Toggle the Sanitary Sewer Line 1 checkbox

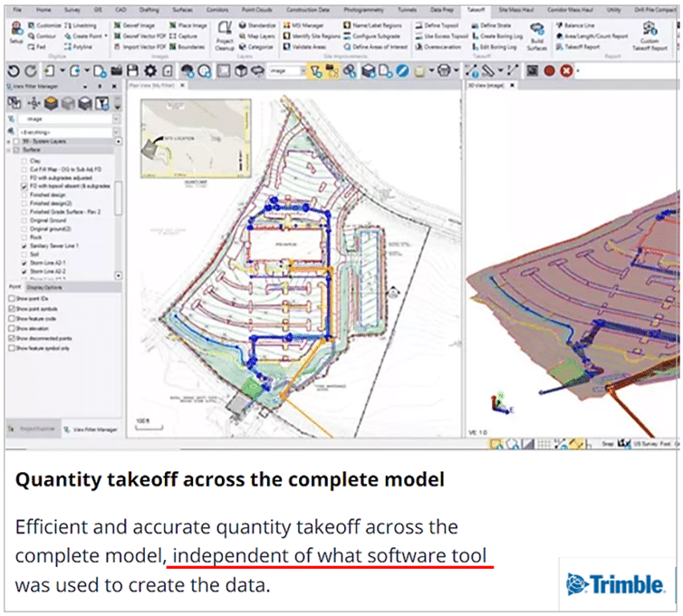23,245
